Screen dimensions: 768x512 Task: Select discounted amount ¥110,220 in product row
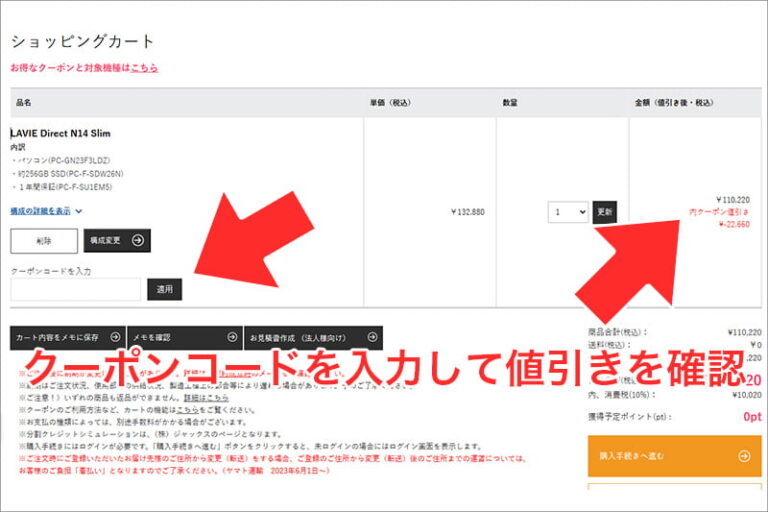[732, 200]
